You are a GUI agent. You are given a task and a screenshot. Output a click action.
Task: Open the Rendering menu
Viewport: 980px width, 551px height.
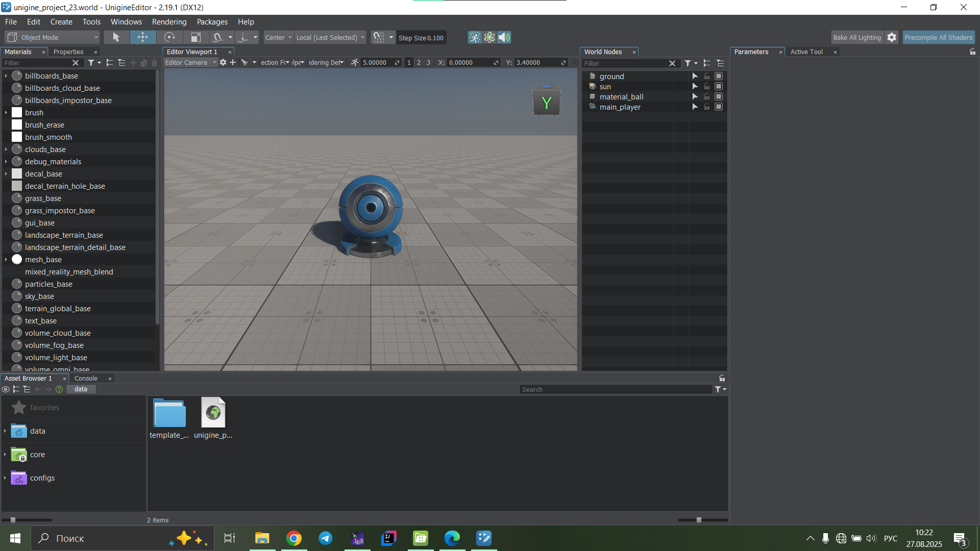pos(169,22)
